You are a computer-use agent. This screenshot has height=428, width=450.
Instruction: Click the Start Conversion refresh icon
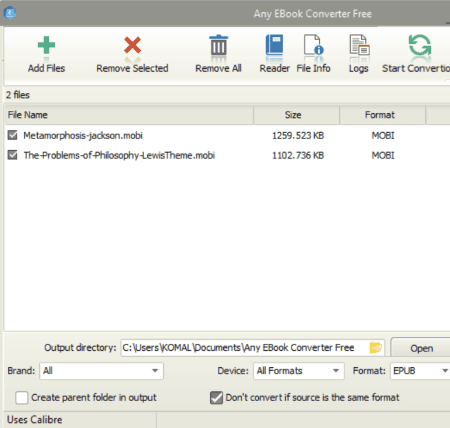click(420, 45)
